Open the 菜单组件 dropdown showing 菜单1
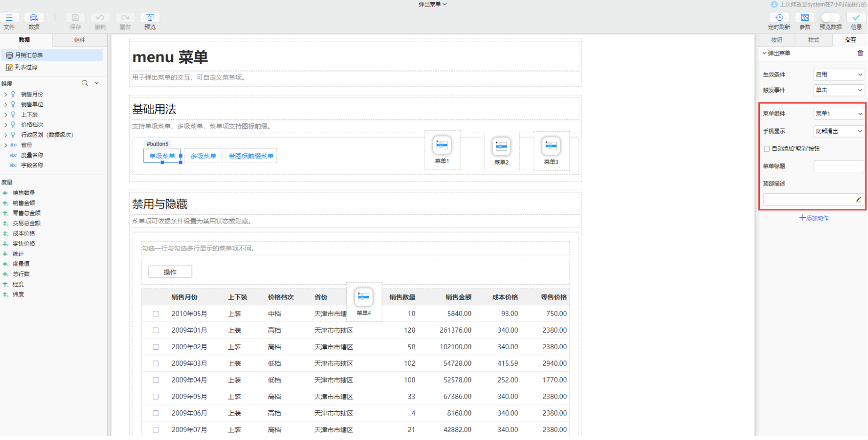Screen dimensions: 868x440 point(838,114)
